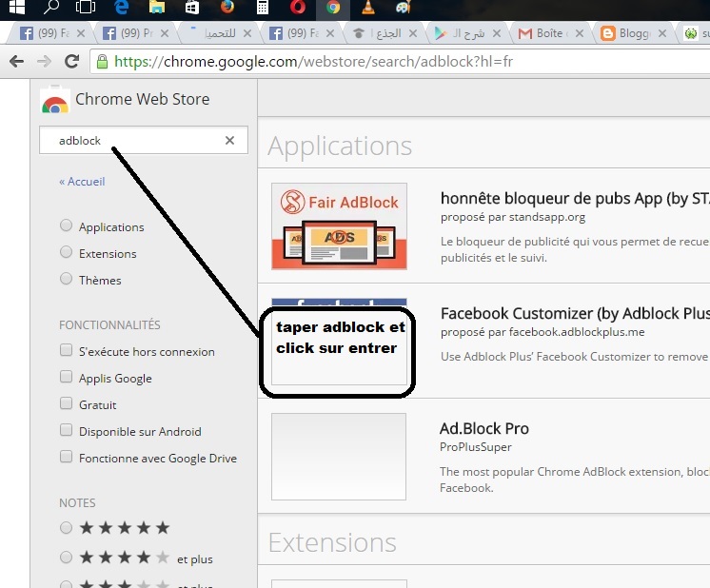This screenshot has width=710, height=588.
Task: Click the Extensions section heading
Action: 332,542
